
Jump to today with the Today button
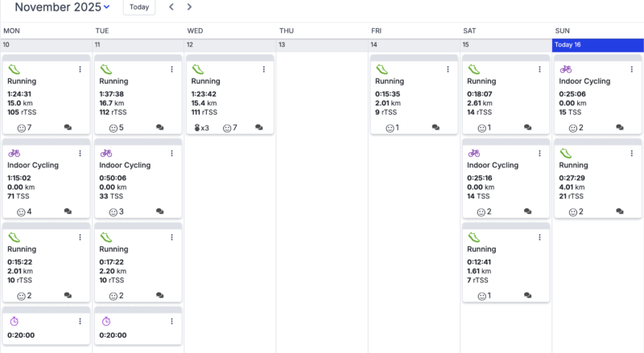[x=138, y=7]
